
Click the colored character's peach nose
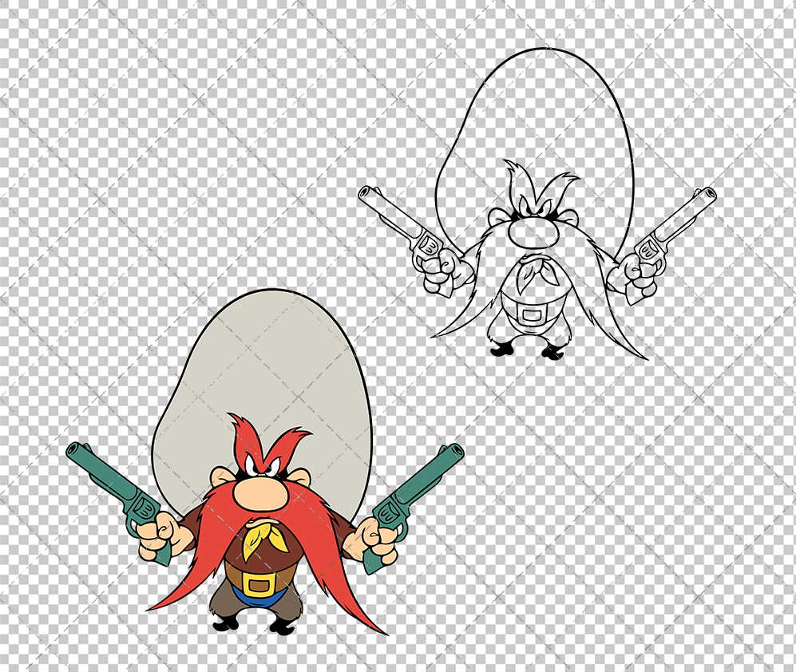click(x=261, y=493)
